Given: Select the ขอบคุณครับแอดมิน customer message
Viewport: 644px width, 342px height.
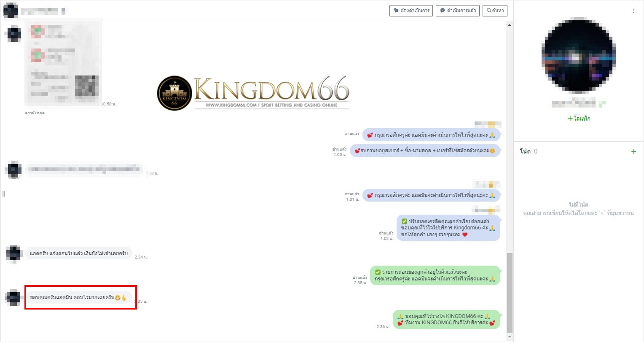Looking at the screenshot, I should click(79, 297).
